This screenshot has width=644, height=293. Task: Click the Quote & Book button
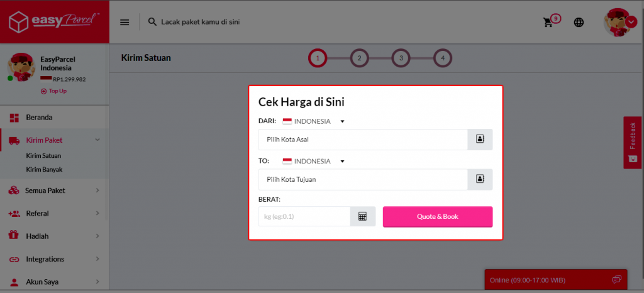tap(437, 216)
